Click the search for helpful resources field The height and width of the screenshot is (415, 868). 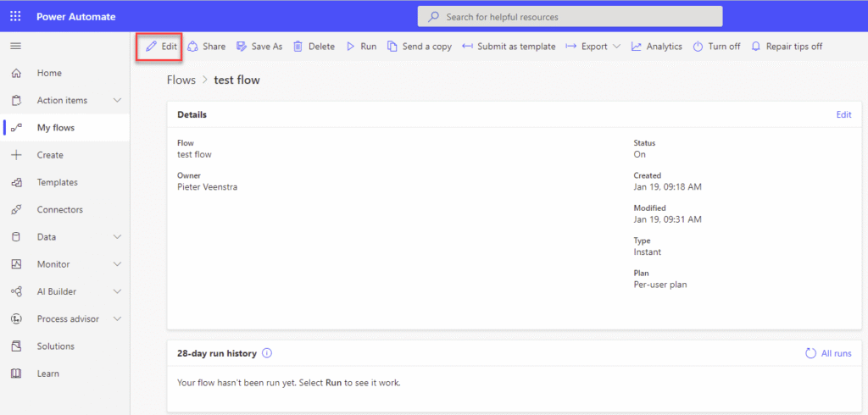click(x=570, y=17)
